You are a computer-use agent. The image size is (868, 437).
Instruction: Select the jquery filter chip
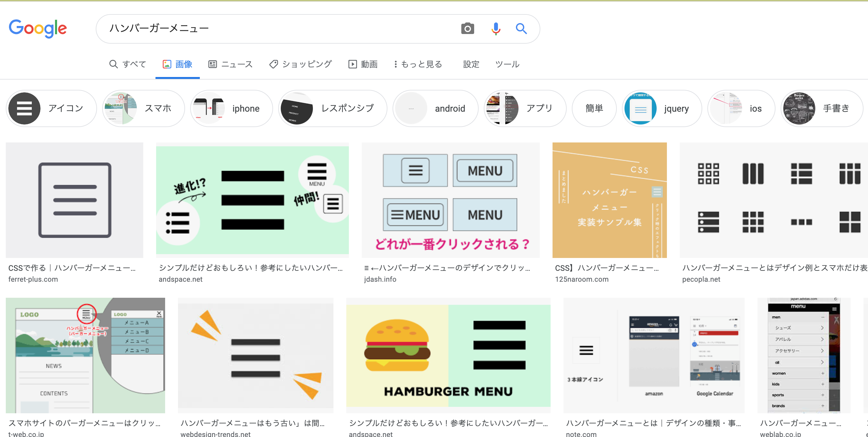(661, 108)
